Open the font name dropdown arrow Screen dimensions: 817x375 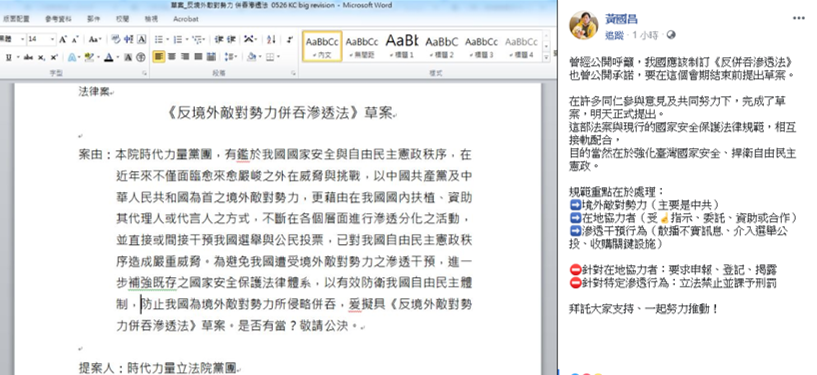point(22,39)
